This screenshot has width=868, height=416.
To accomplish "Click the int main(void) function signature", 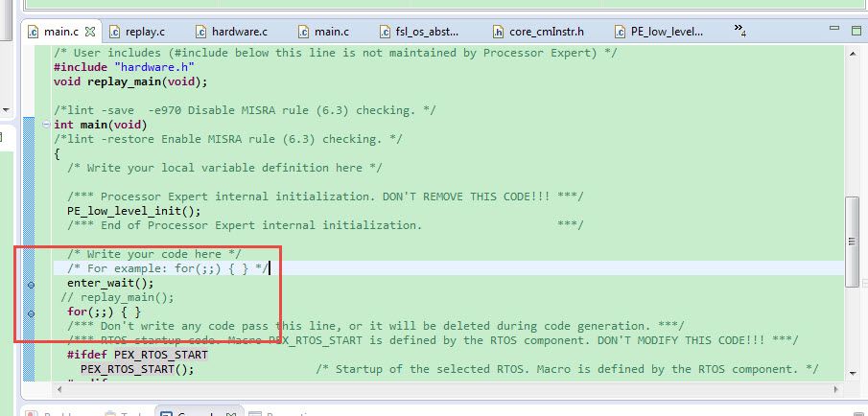I will point(100,125).
